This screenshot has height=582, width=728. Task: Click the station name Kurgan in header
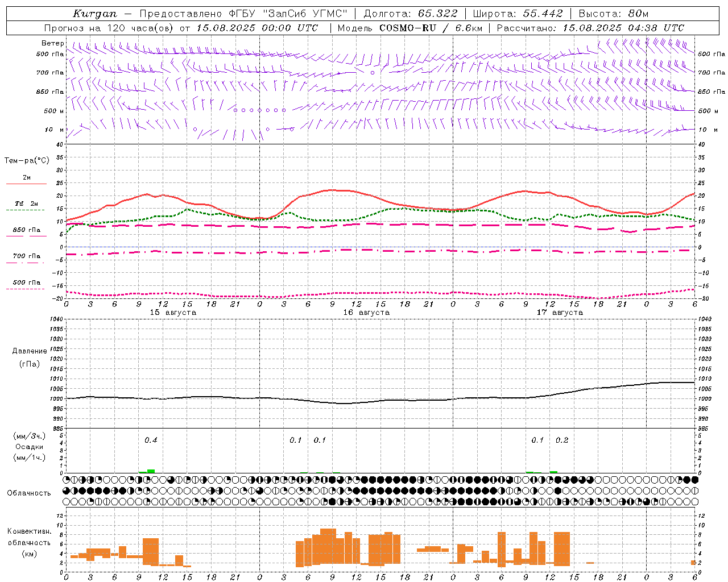point(95,14)
